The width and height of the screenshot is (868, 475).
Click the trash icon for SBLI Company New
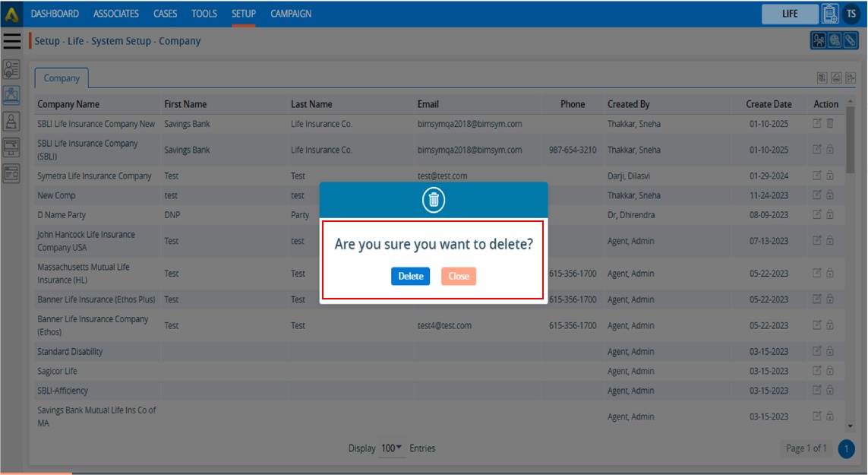(830, 124)
